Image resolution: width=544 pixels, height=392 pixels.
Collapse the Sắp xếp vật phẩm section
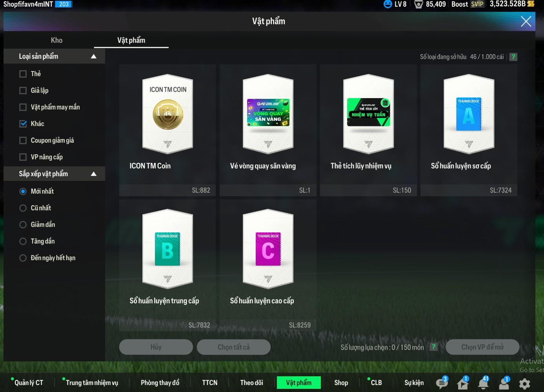(93, 174)
